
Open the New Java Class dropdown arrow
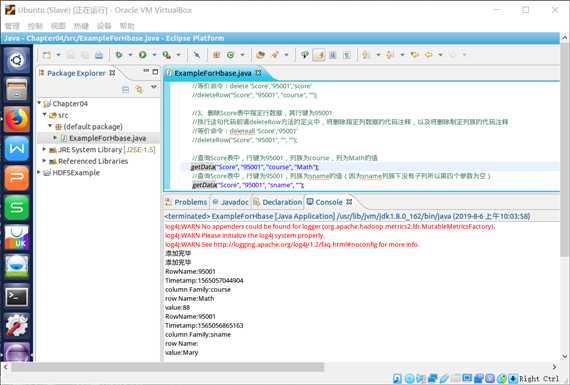(242, 55)
